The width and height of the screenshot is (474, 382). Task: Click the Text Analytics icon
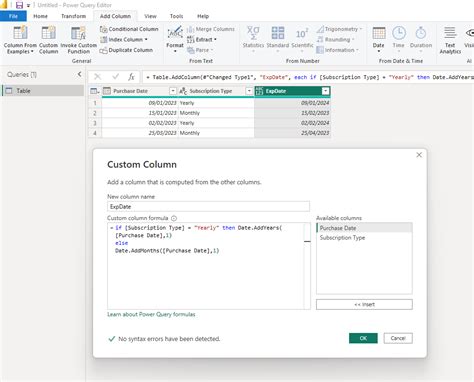[x=450, y=33]
